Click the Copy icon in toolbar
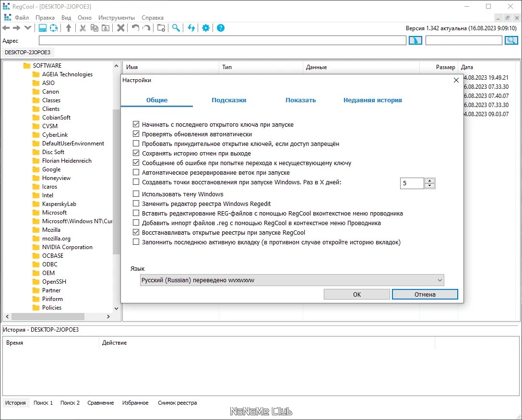 [94, 28]
